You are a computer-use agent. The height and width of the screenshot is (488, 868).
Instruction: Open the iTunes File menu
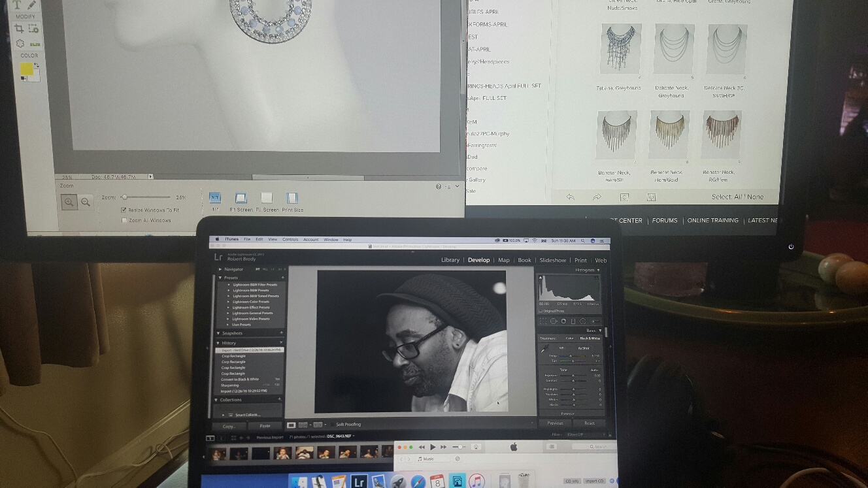coord(247,240)
